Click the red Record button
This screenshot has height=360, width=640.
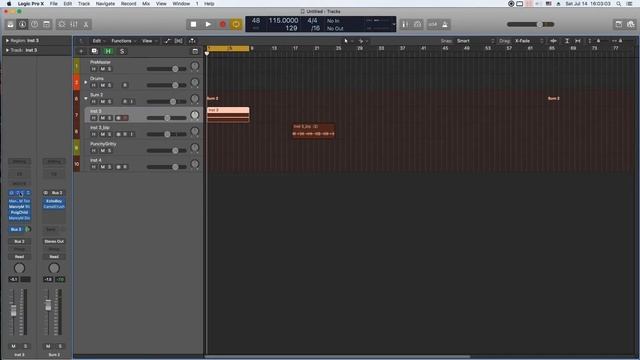(x=222, y=24)
